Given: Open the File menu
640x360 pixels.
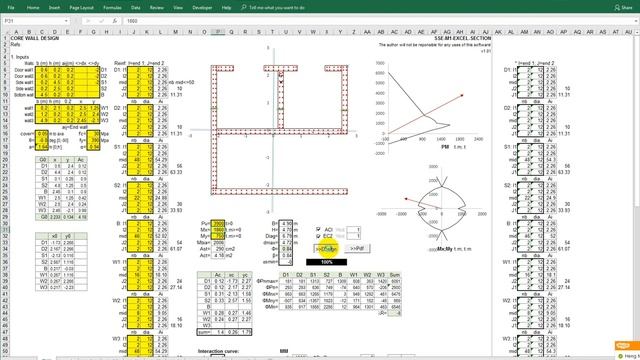Looking at the screenshot, I should coord(11,7).
